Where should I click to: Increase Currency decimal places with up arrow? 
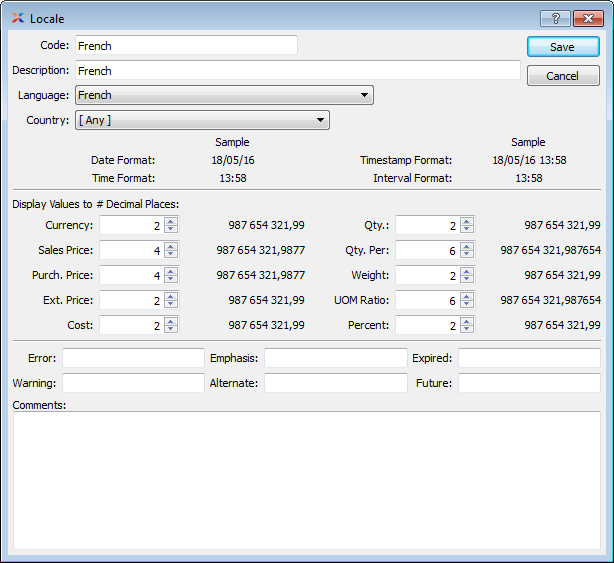[171, 221]
